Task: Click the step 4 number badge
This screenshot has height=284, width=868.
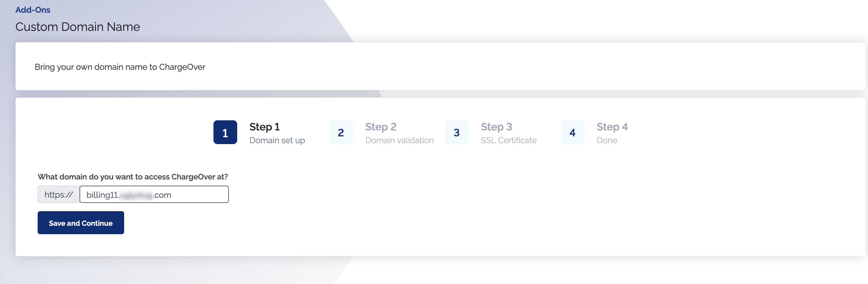Action: click(572, 132)
